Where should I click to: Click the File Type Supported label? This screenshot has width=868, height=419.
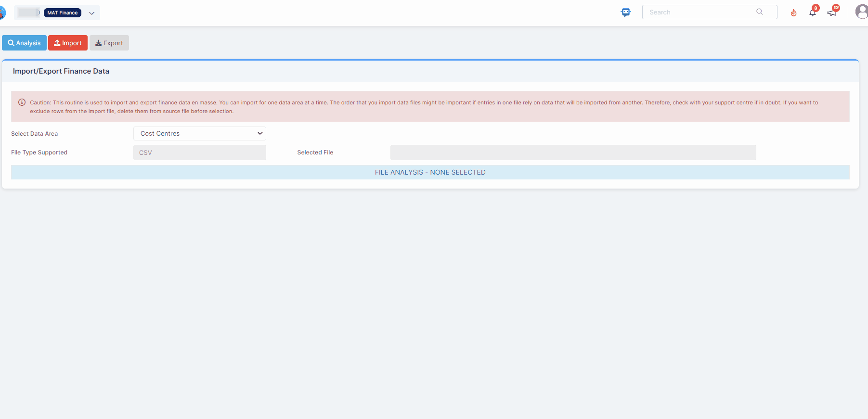39,152
